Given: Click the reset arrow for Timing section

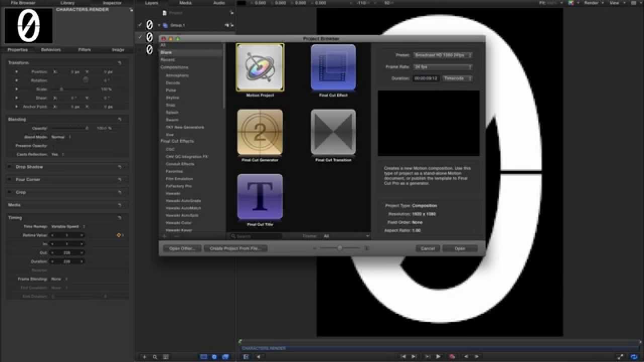Looking at the screenshot, I should point(120,218).
